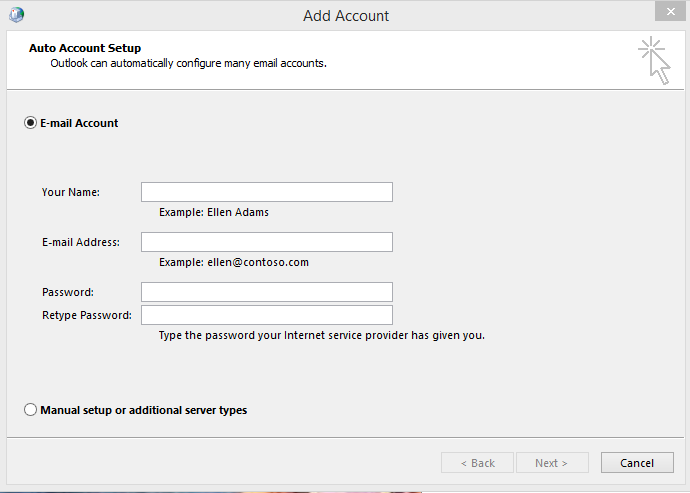690x493 pixels.
Task: Focus the Your Name text field
Action: pyautogui.click(x=266, y=192)
